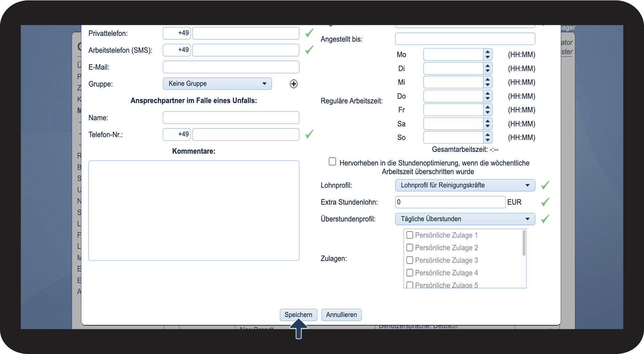Select Persönliche Zulage 4 in the Zulagen list
The width and height of the screenshot is (644, 354).
click(x=442, y=273)
